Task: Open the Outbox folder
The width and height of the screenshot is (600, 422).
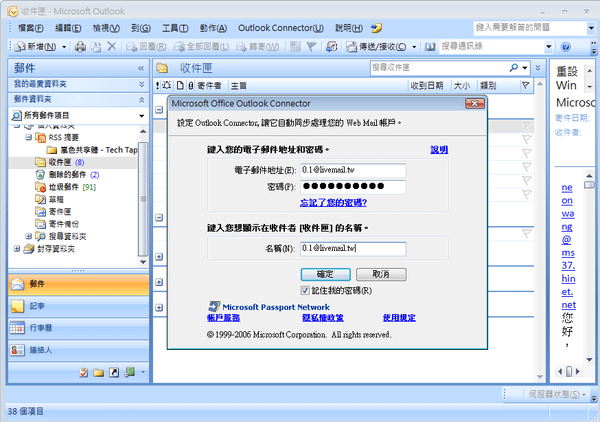Action: point(54,212)
